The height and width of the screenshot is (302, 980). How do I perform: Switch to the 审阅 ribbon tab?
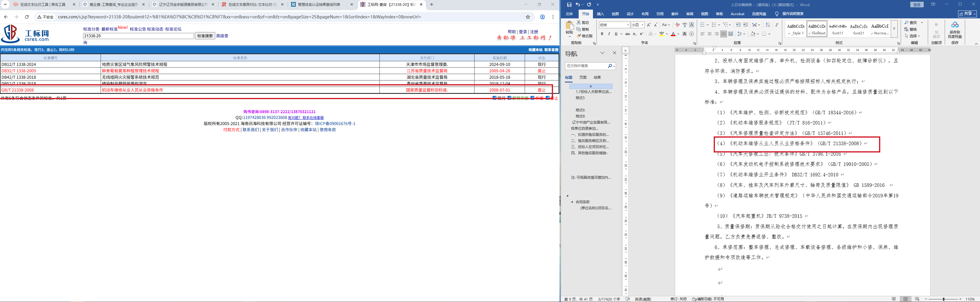690,14
